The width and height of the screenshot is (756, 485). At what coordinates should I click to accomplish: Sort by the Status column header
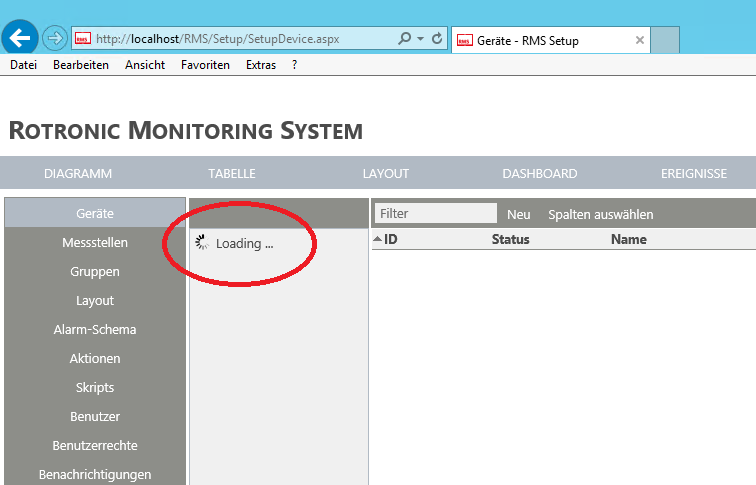click(x=511, y=239)
